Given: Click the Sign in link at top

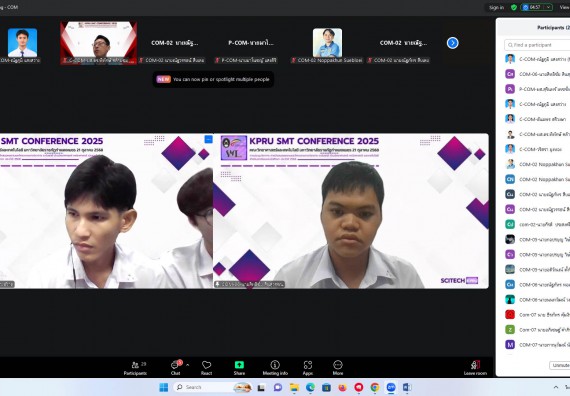Looking at the screenshot, I should coord(496,7).
